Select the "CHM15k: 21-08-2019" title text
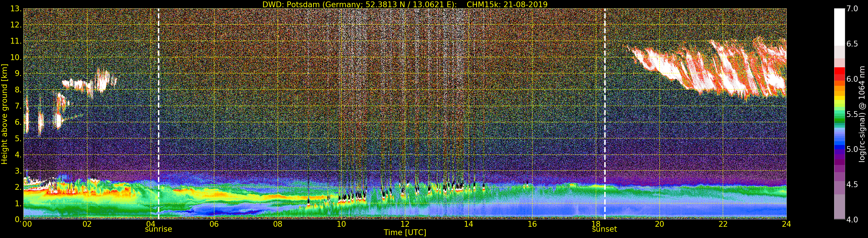 [507, 4]
